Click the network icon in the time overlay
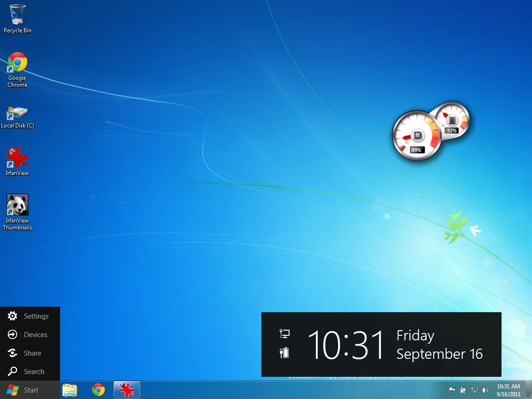 pos(284,333)
